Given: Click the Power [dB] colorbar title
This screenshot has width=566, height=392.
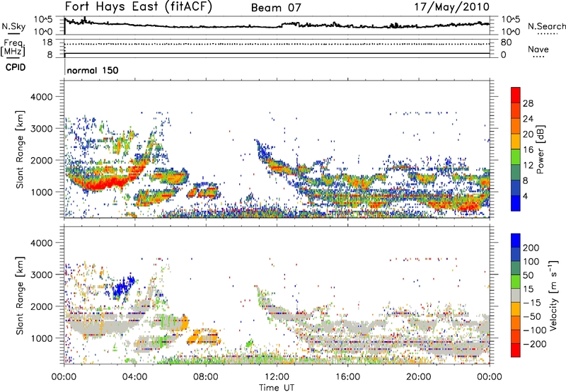Looking at the screenshot, I should (540, 149).
